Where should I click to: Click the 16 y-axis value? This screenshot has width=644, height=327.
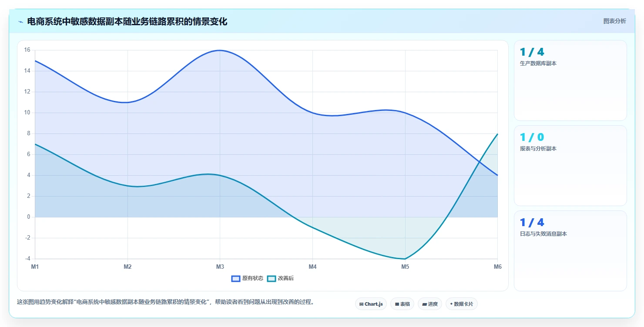click(x=27, y=50)
